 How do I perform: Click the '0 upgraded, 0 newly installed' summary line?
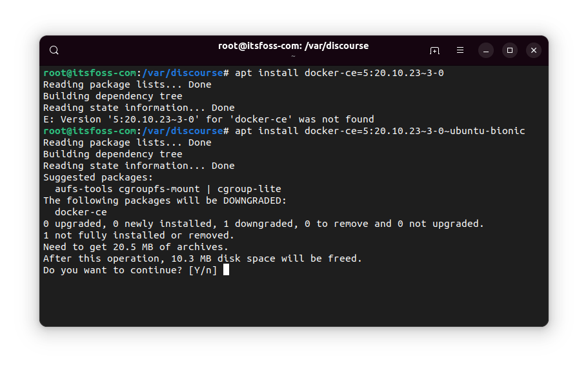263,224
